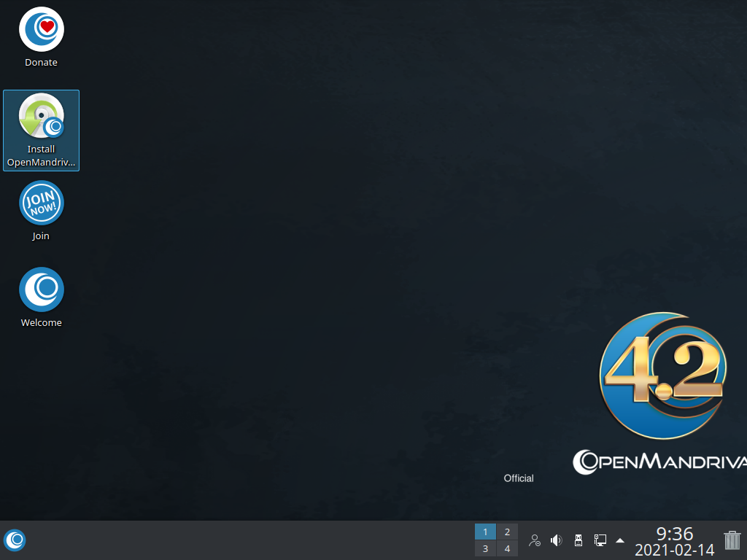The width and height of the screenshot is (747, 560).
Task: Switch to virtual desktop 1
Action: (x=485, y=532)
